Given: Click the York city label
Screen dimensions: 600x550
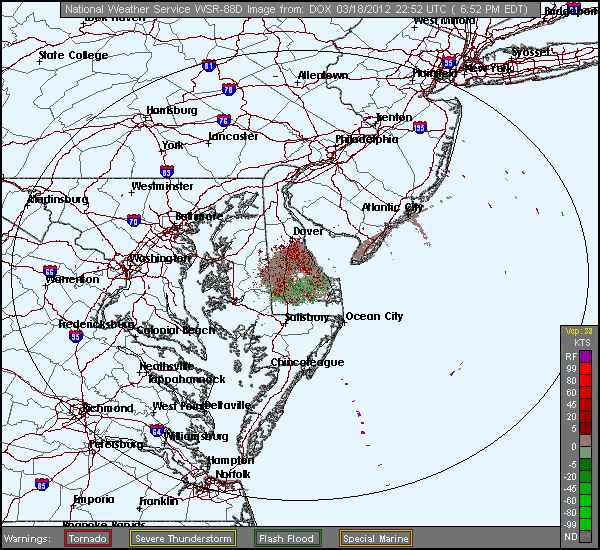Looking at the screenshot, I should pyautogui.click(x=172, y=145).
